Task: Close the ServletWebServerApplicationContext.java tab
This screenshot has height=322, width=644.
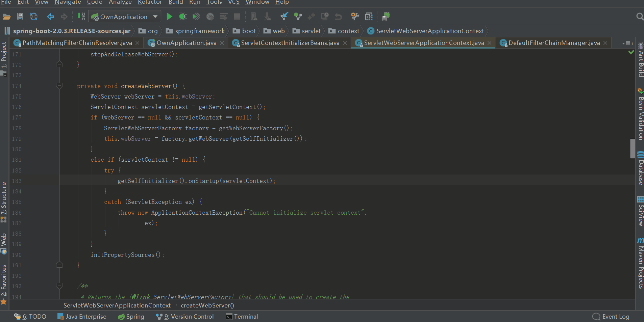Action: point(490,43)
